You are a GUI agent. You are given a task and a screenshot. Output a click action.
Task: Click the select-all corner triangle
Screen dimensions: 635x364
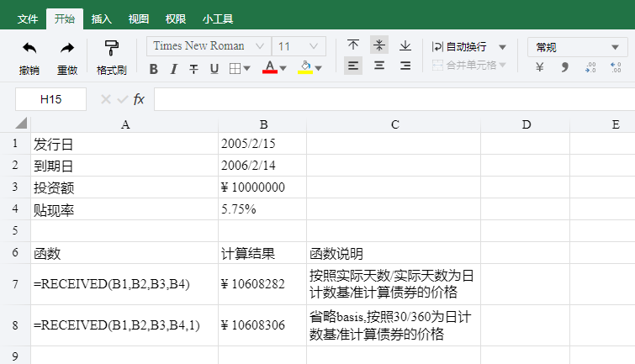tap(21, 123)
